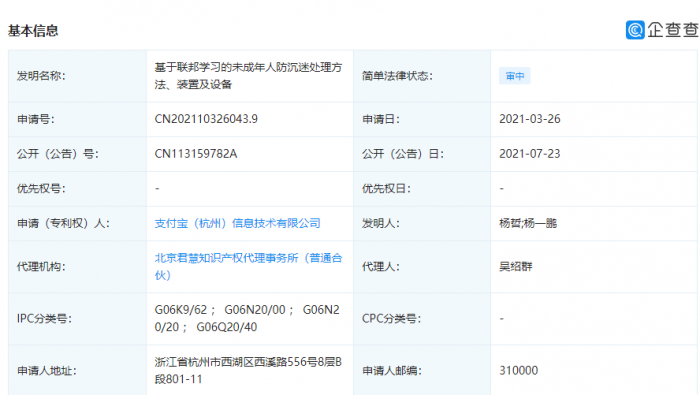Click the postal code 310000
This screenshot has height=395, width=700.
(x=518, y=370)
